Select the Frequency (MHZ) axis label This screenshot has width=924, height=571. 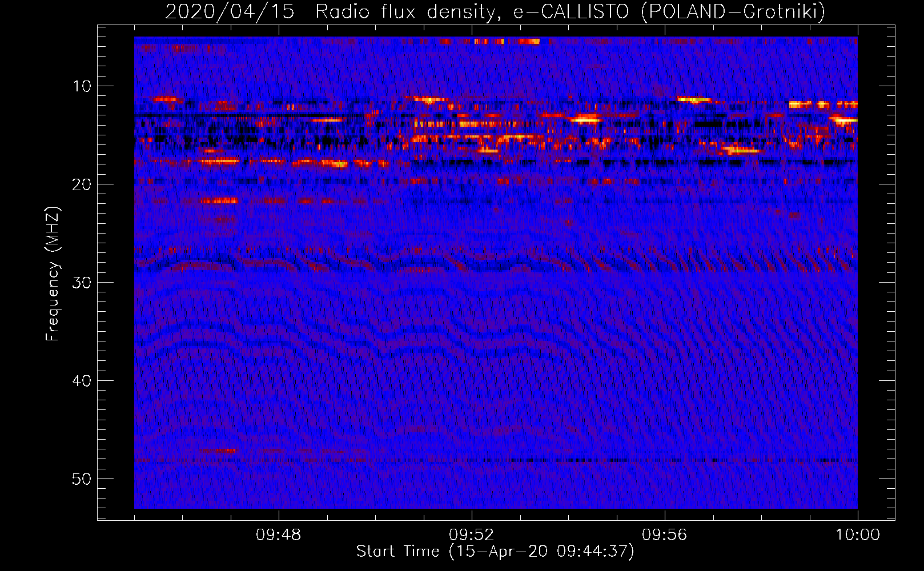(53, 274)
